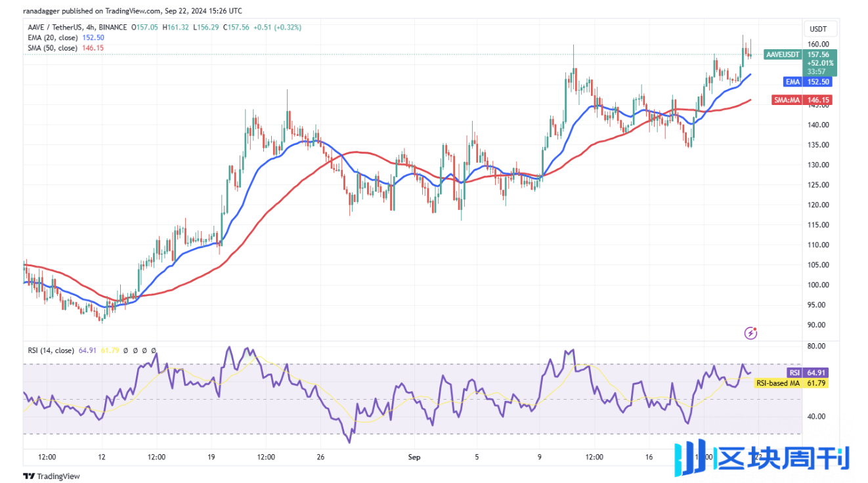Select the SMA (50, close) legend label
This screenshot has height=483, width=868.
click(52, 48)
